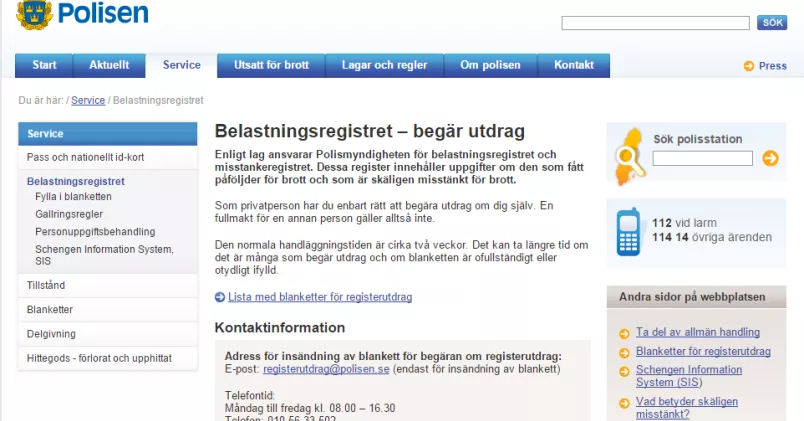Screen dimensions: 804x421
Task: Open Schengen Information System (SIS) link
Action: coord(689,376)
